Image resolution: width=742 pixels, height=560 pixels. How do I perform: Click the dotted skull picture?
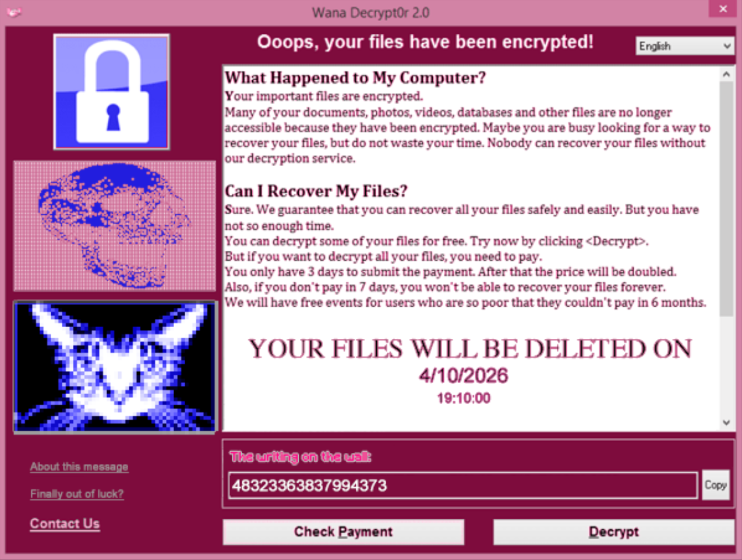[115, 226]
